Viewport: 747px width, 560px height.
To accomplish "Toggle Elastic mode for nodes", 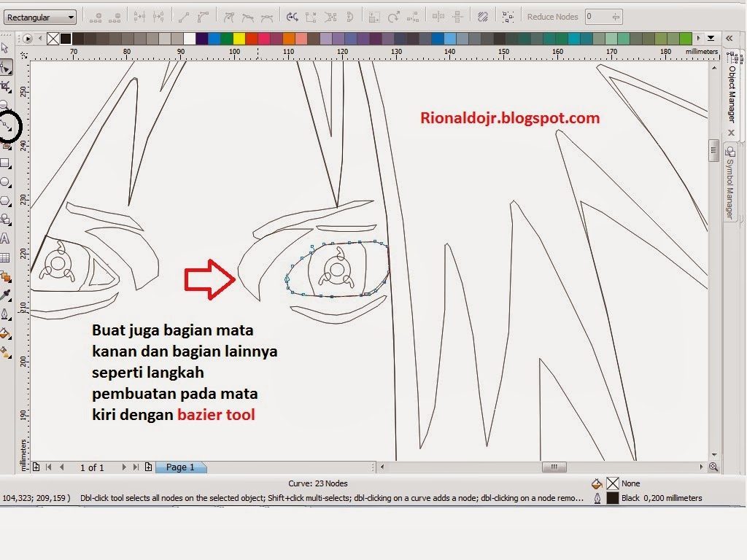I will click(483, 17).
